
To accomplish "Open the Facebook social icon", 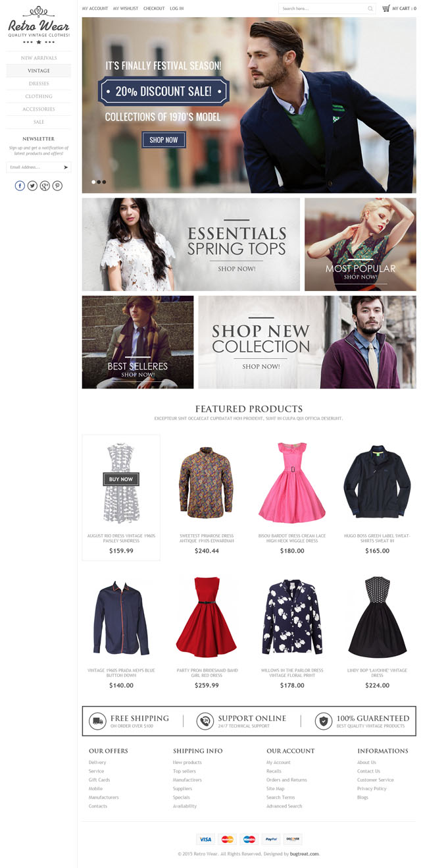I will tap(20, 186).
